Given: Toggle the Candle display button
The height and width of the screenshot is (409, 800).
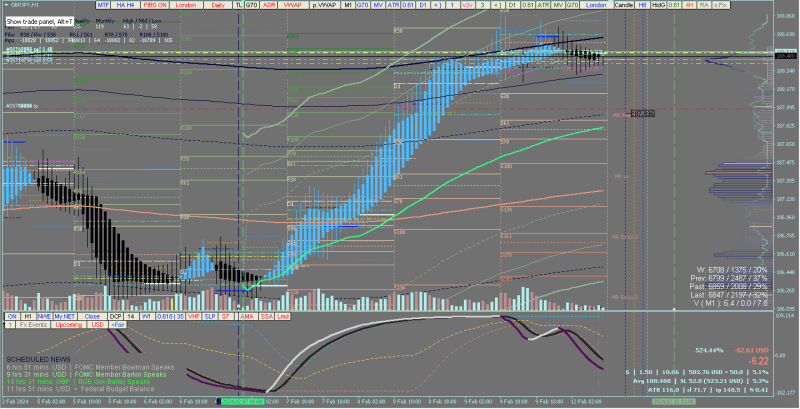Looking at the screenshot, I should pyautogui.click(x=623, y=5).
